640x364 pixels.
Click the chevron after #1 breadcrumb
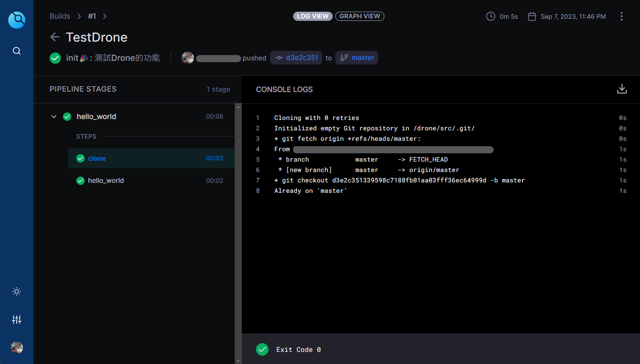pyautogui.click(x=105, y=16)
